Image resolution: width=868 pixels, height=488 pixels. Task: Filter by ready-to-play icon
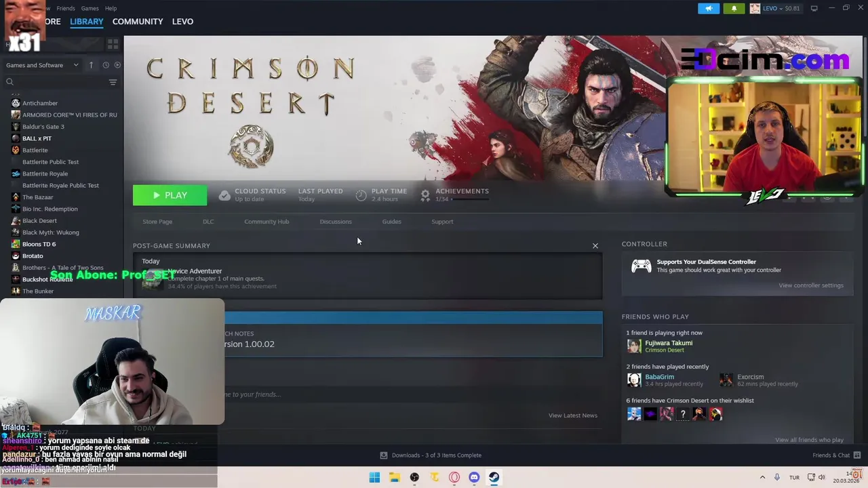[117, 65]
